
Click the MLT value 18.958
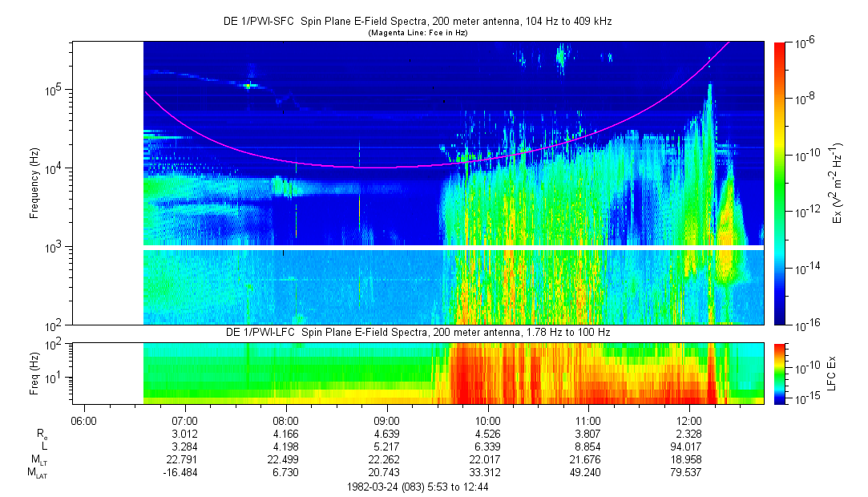click(686, 459)
